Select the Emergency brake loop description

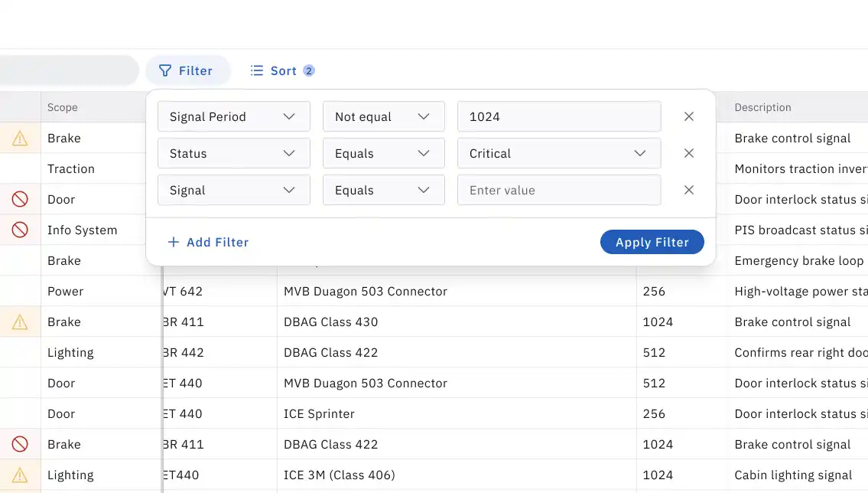[x=799, y=260]
